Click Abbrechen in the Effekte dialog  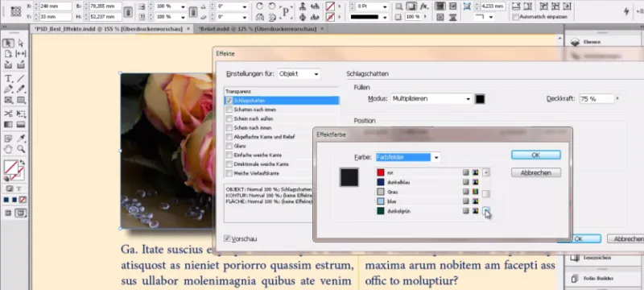(x=626, y=238)
